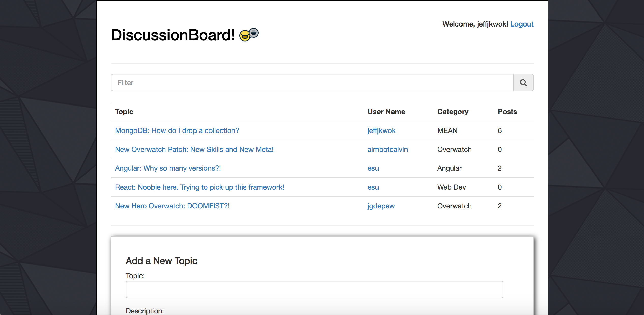Click the MEAN category cell
This screenshot has width=644, height=315.
coord(447,130)
